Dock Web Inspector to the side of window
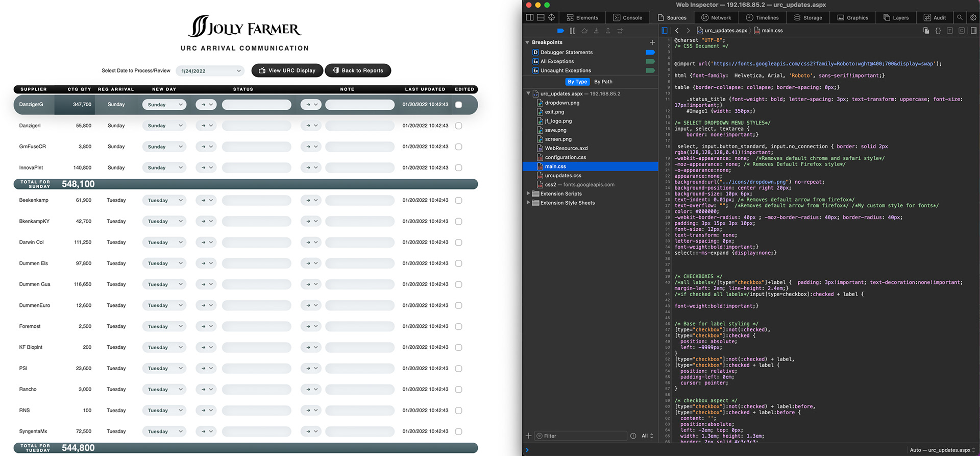The height and width of the screenshot is (456, 980). [530, 17]
